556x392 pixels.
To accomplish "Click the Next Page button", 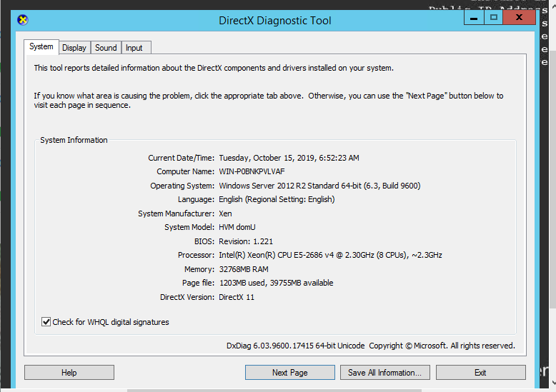I will 289,373.
